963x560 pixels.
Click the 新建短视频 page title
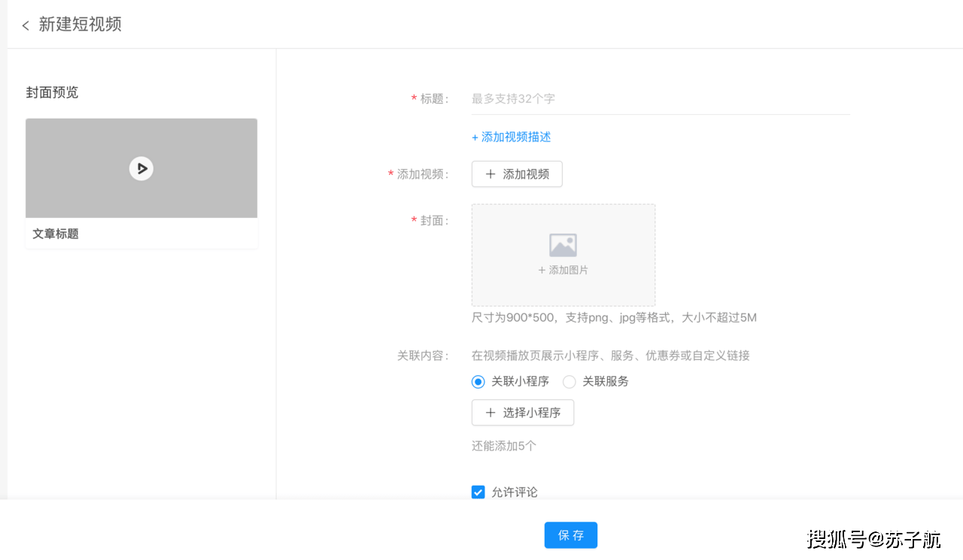coord(81,25)
